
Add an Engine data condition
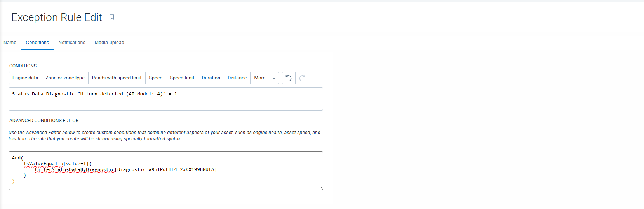coord(25,78)
